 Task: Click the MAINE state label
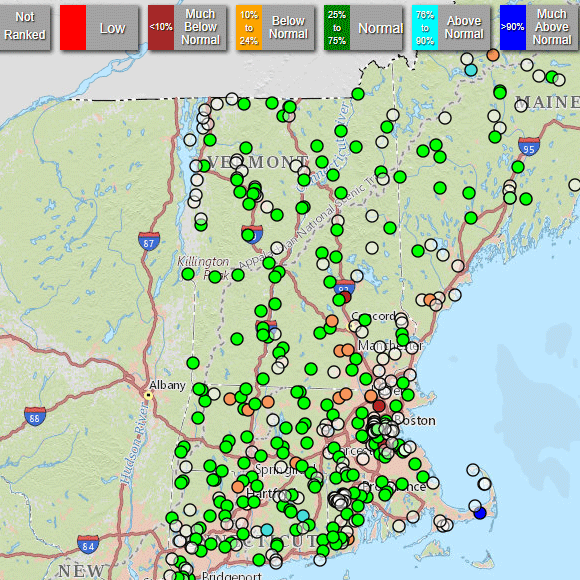coord(547,102)
